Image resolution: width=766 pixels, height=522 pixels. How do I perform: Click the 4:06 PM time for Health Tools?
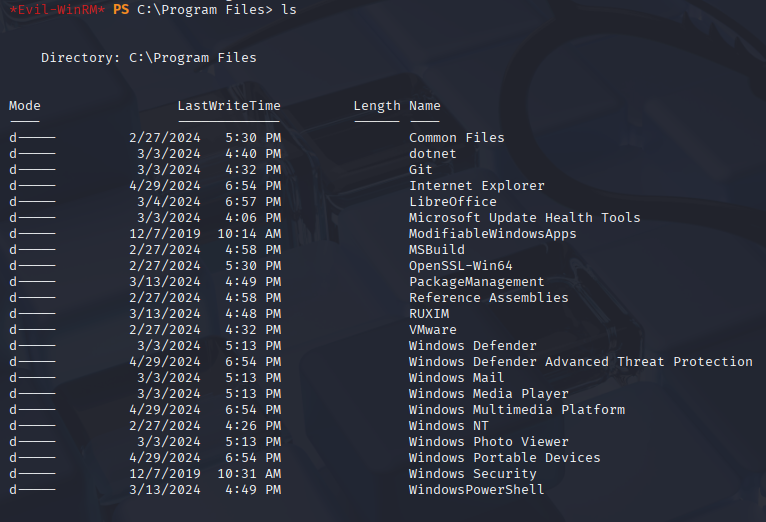[253, 218]
